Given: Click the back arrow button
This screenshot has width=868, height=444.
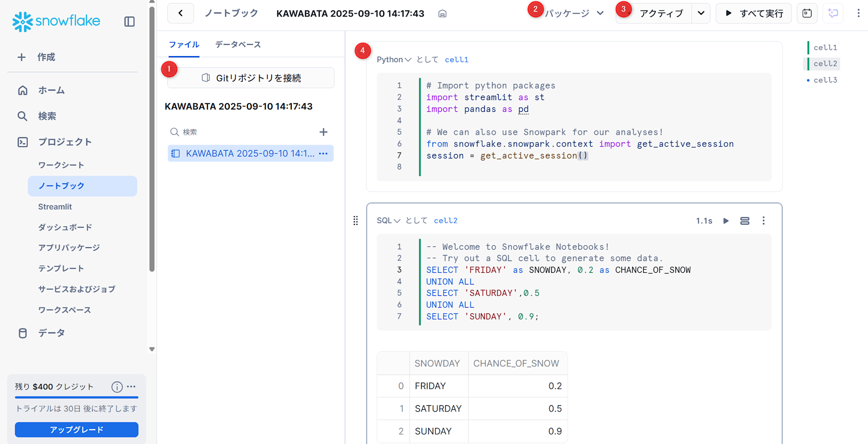Looking at the screenshot, I should (181, 13).
